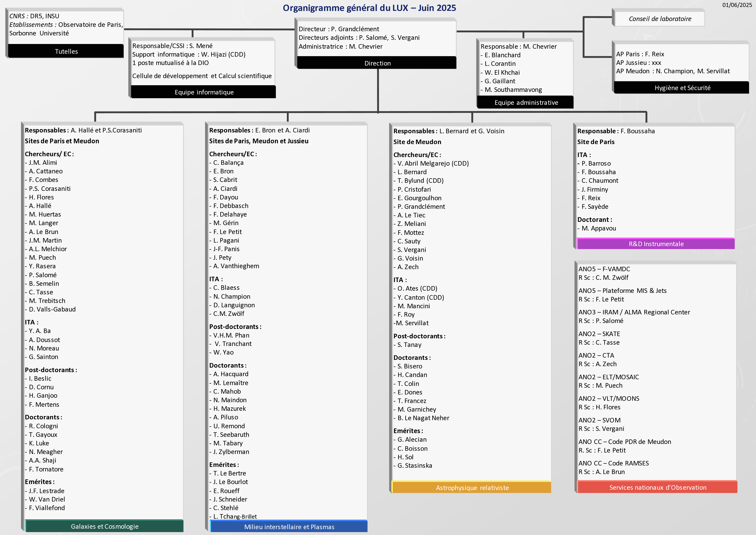Click 'R Sc : S. Vergani' under SVOM
756x535 pixels.
click(x=601, y=429)
